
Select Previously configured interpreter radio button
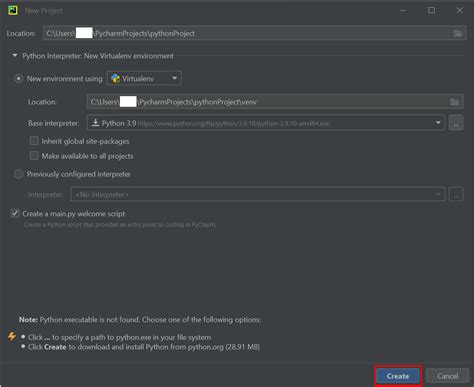[x=18, y=174]
